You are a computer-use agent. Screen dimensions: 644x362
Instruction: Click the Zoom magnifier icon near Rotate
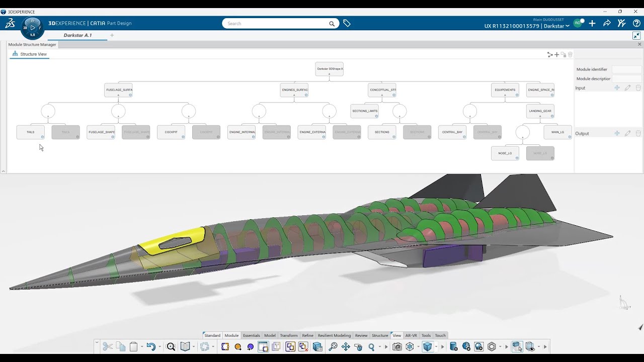coord(371,346)
